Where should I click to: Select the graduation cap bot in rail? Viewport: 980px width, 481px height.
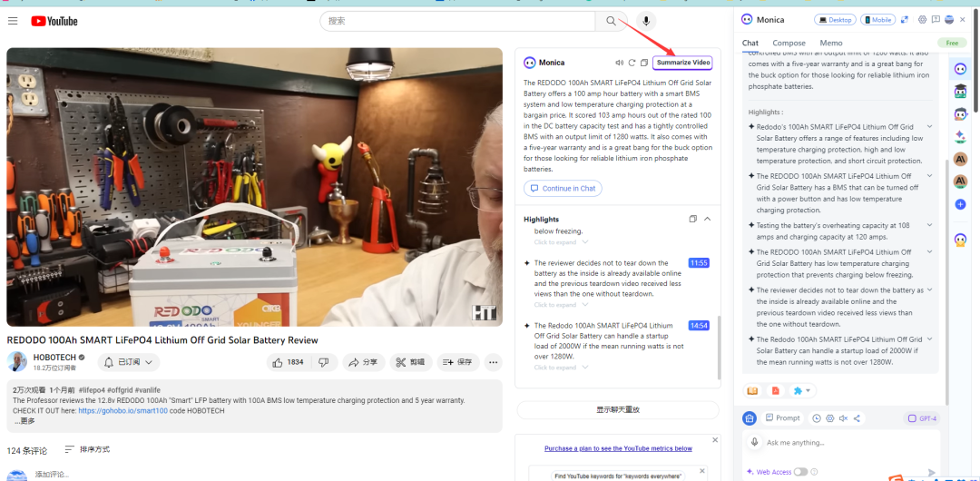pos(961,92)
